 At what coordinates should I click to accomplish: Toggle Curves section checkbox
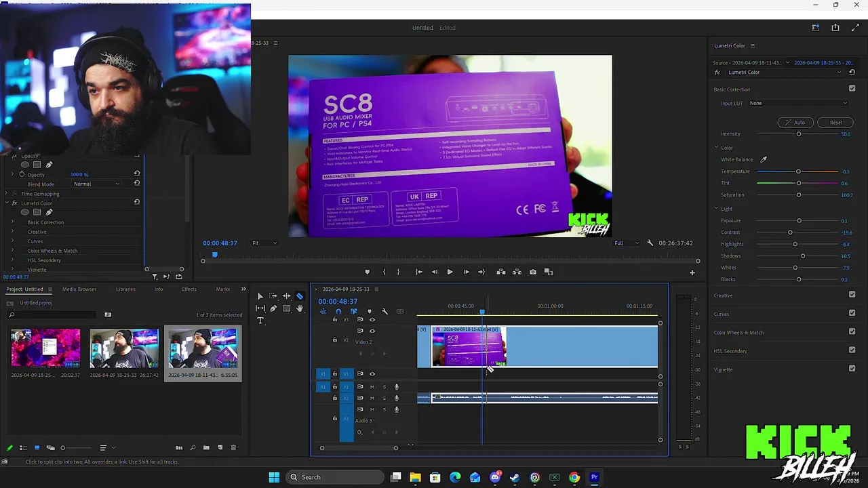point(852,313)
